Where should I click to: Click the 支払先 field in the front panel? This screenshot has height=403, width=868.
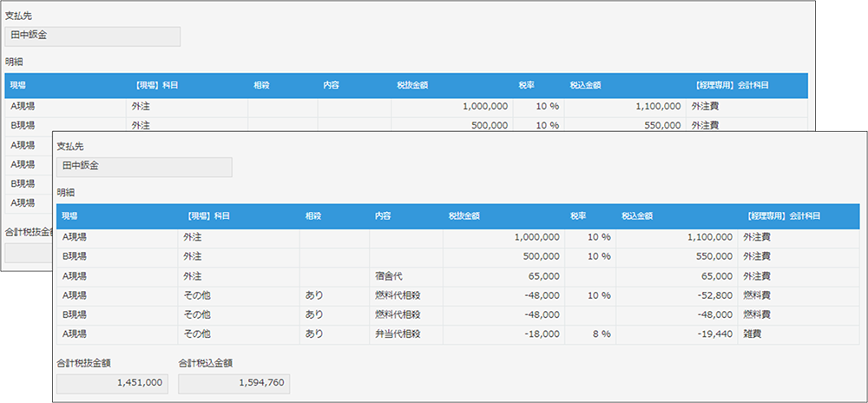click(144, 167)
